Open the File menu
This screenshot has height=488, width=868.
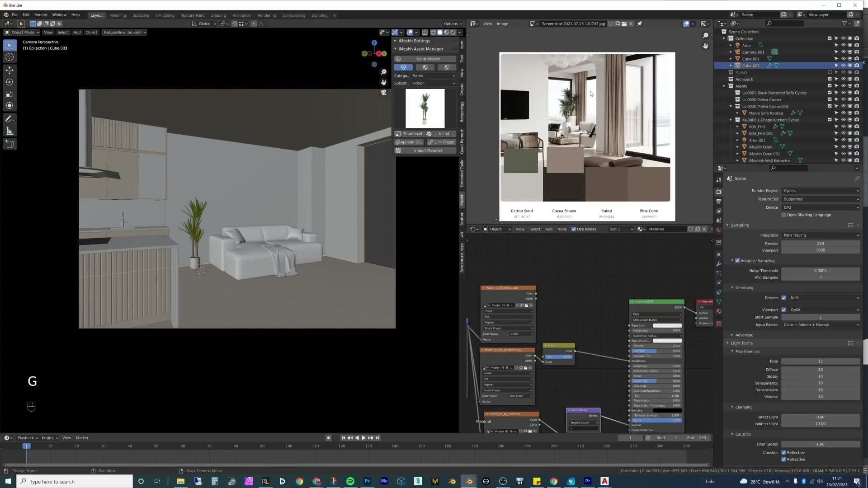[x=14, y=15]
